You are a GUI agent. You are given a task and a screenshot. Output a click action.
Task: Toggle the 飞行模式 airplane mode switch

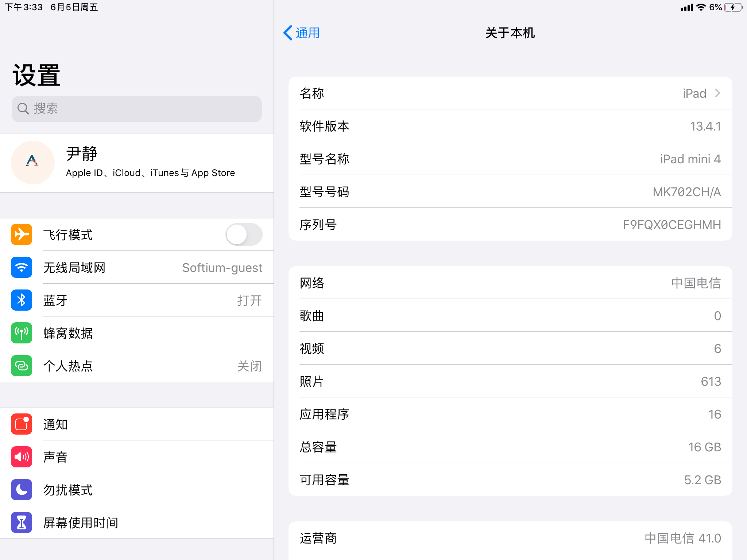pos(244,234)
